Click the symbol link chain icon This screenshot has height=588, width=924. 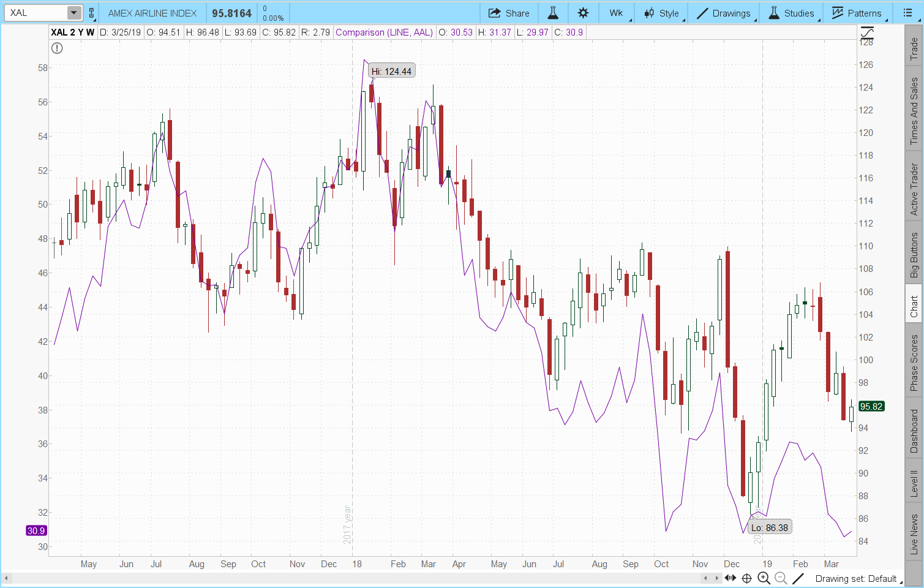(92, 13)
